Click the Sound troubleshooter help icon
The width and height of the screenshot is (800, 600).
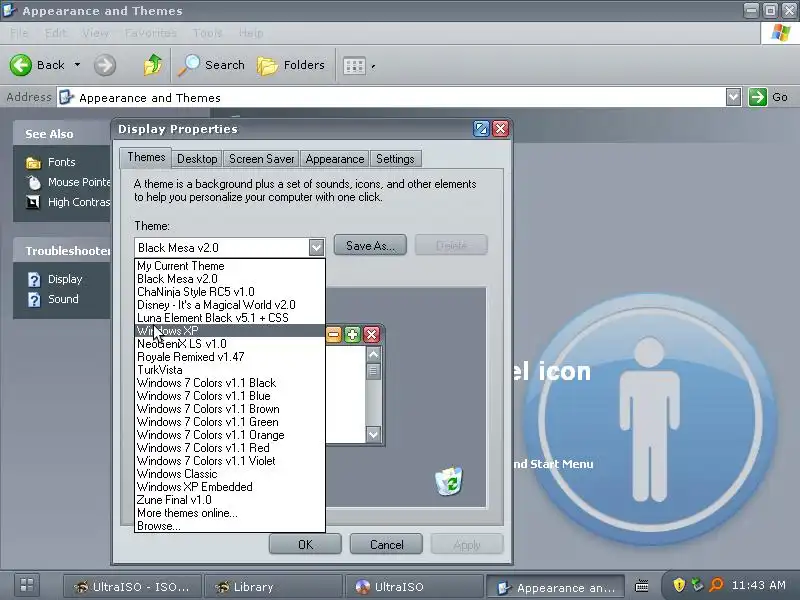point(34,299)
